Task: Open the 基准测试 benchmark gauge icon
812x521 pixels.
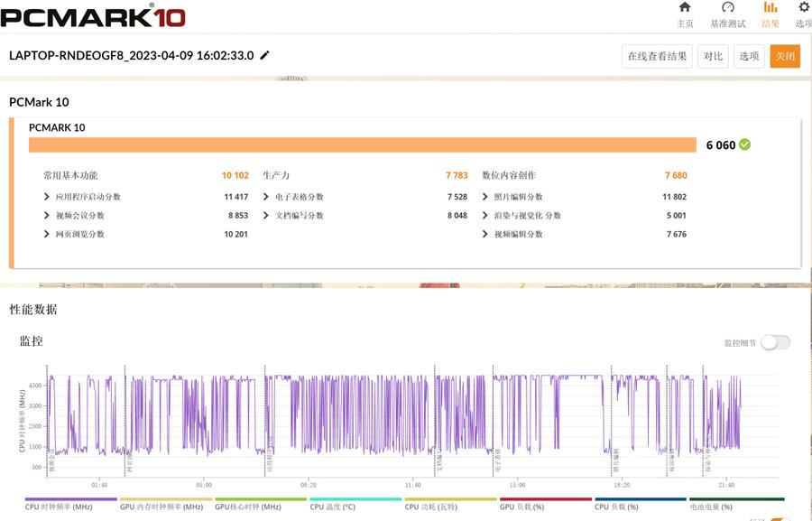Action: point(728,8)
